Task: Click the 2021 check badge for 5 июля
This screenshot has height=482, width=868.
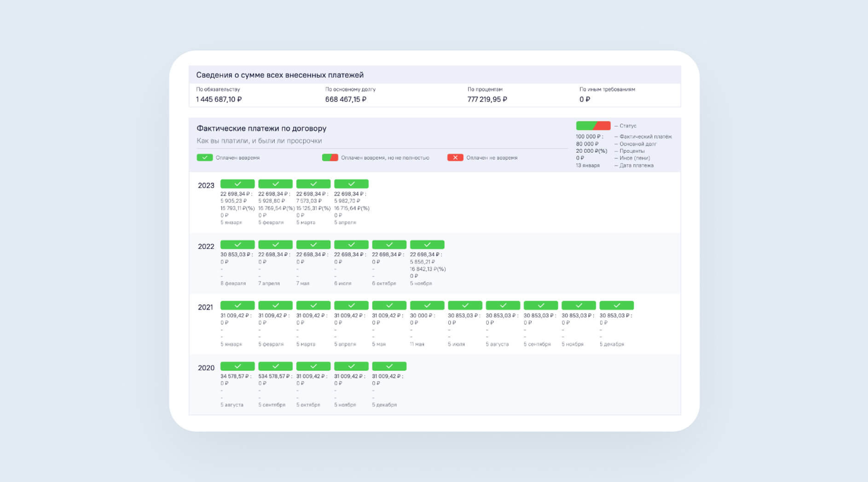Action: [x=465, y=305]
